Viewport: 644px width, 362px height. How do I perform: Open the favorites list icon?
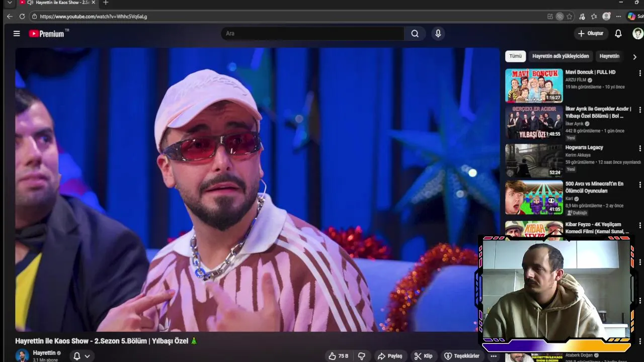click(594, 17)
